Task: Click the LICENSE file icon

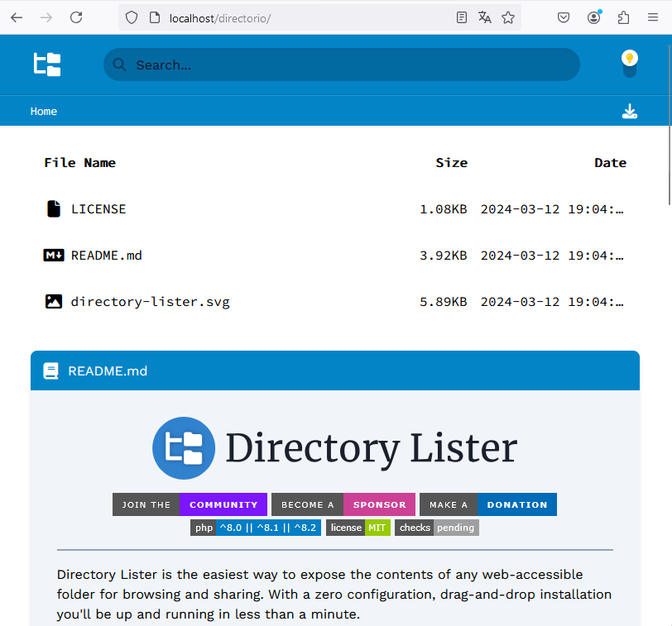Action: coord(54,209)
